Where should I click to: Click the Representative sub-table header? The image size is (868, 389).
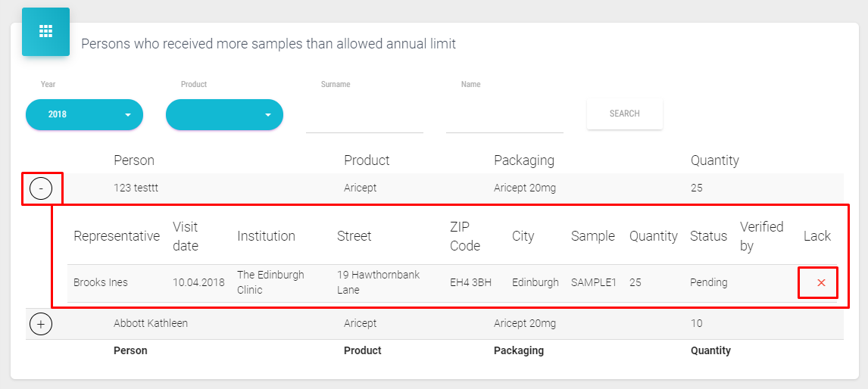tap(117, 236)
